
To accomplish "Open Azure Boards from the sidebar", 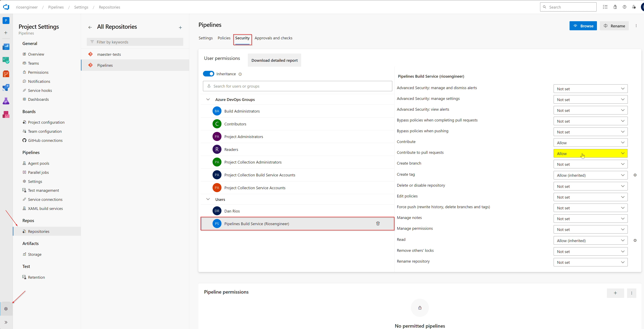I will click(6, 60).
